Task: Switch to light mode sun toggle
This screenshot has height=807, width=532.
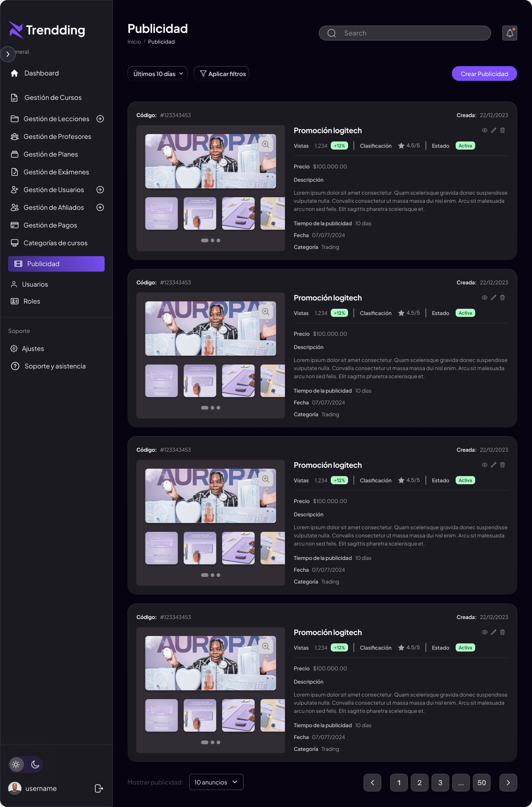Action: tap(16, 765)
